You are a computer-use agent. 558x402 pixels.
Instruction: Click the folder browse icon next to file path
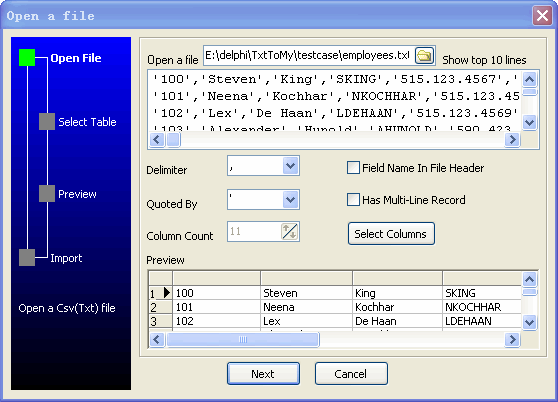coord(425,55)
